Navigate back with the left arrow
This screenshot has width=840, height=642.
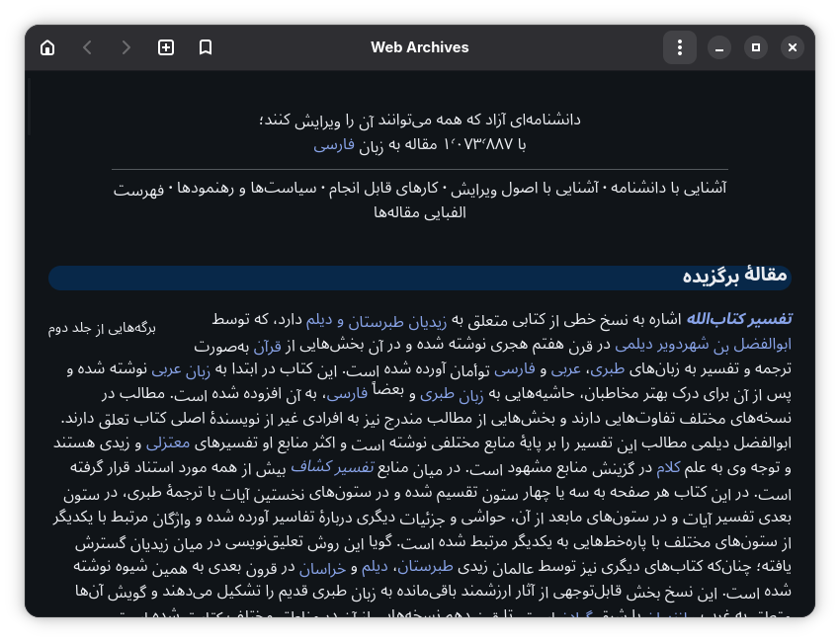pos(87,47)
